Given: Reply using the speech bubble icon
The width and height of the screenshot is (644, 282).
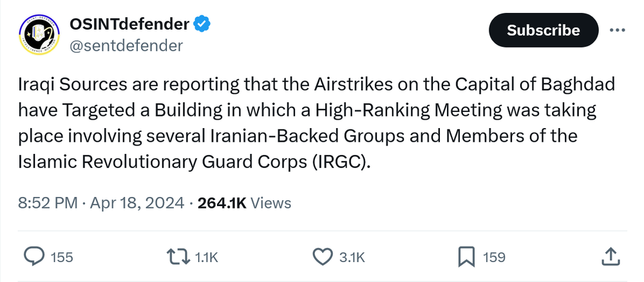Looking at the screenshot, I should (33, 257).
